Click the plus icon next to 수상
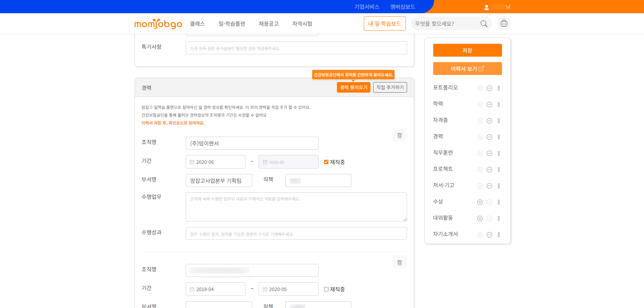644x308 pixels. [x=480, y=202]
